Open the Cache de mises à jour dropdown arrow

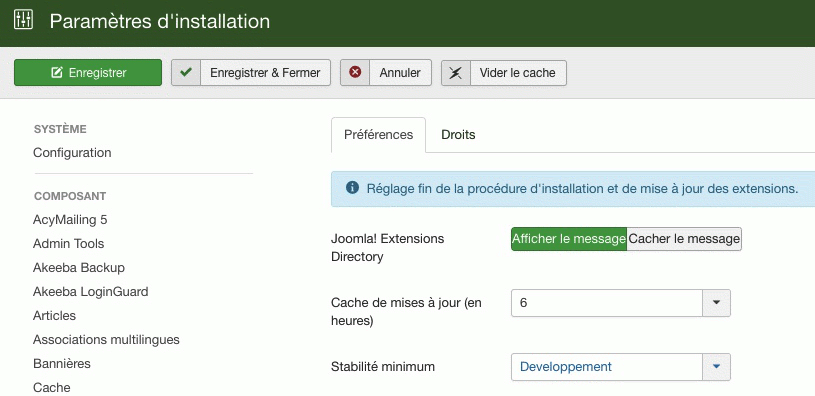coord(716,303)
